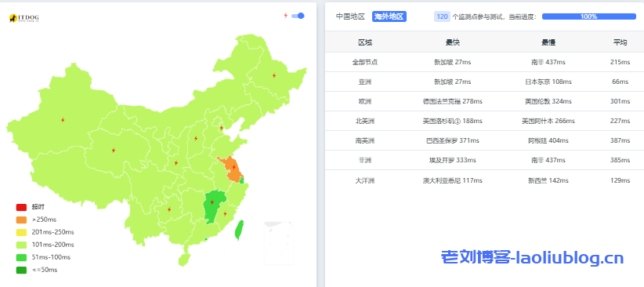The height and width of the screenshot is (287, 644).
Task: Click the 100% progress bar
Action: click(x=588, y=16)
